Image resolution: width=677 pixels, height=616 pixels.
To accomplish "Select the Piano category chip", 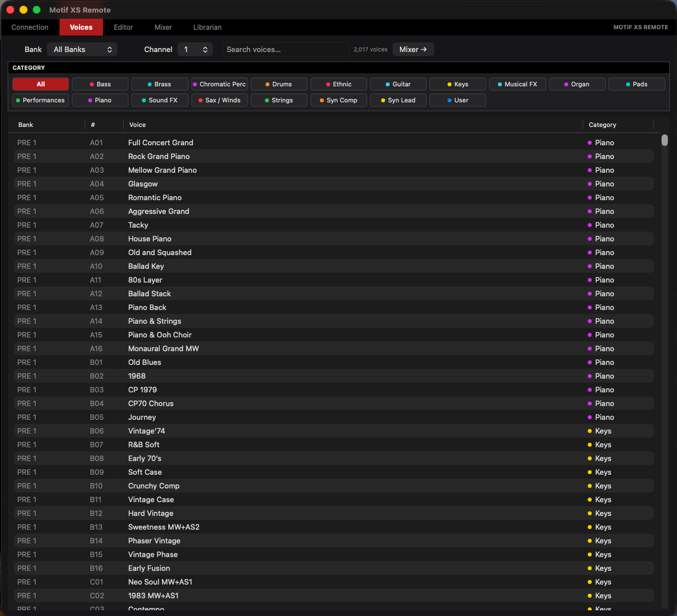I will pyautogui.click(x=100, y=100).
